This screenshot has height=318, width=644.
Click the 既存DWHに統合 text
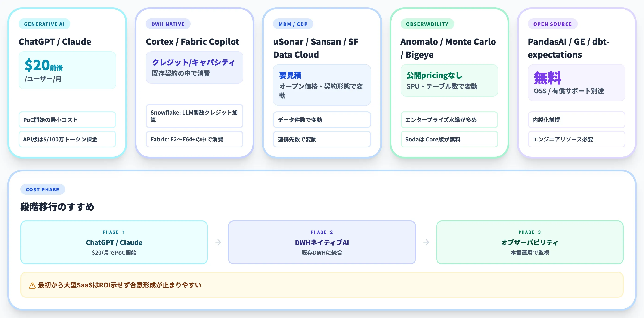[x=322, y=253]
